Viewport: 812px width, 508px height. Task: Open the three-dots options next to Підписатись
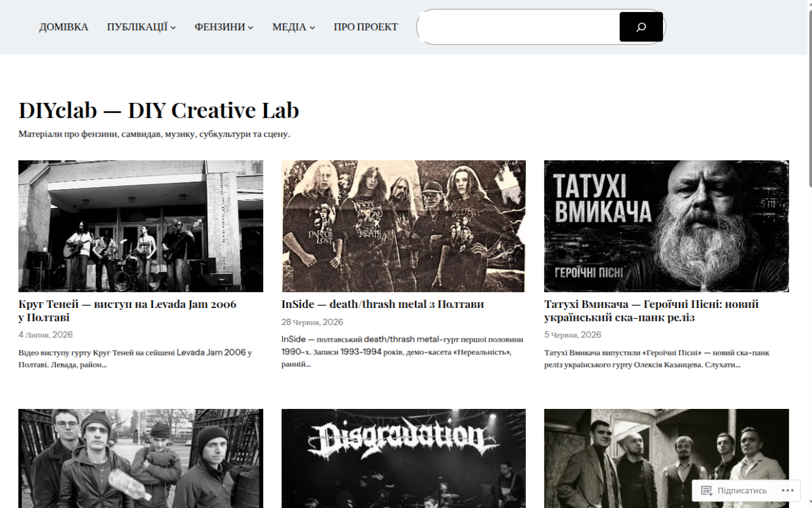[x=787, y=490]
